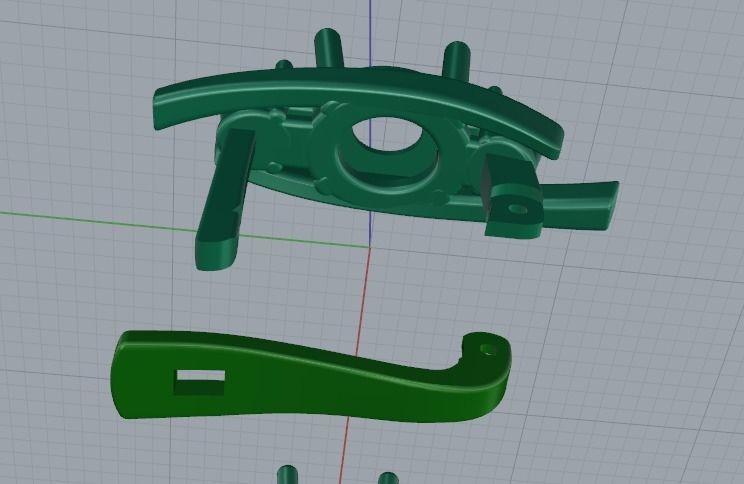This screenshot has width=744, height=484.
Task: Select the left downward arm of upper assembly
Action: click(x=223, y=199)
